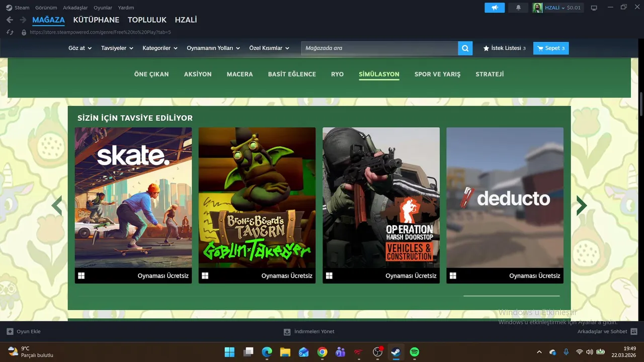Click the plus icon for Oyun Ekle
The height and width of the screenshot is (362, 644).
(x=10, y=331)
